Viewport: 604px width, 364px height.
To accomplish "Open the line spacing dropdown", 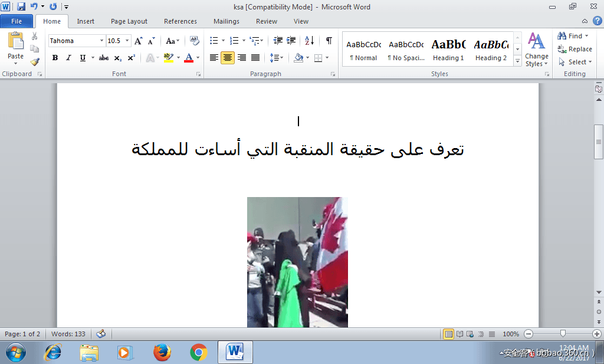I will pos(276,57).
